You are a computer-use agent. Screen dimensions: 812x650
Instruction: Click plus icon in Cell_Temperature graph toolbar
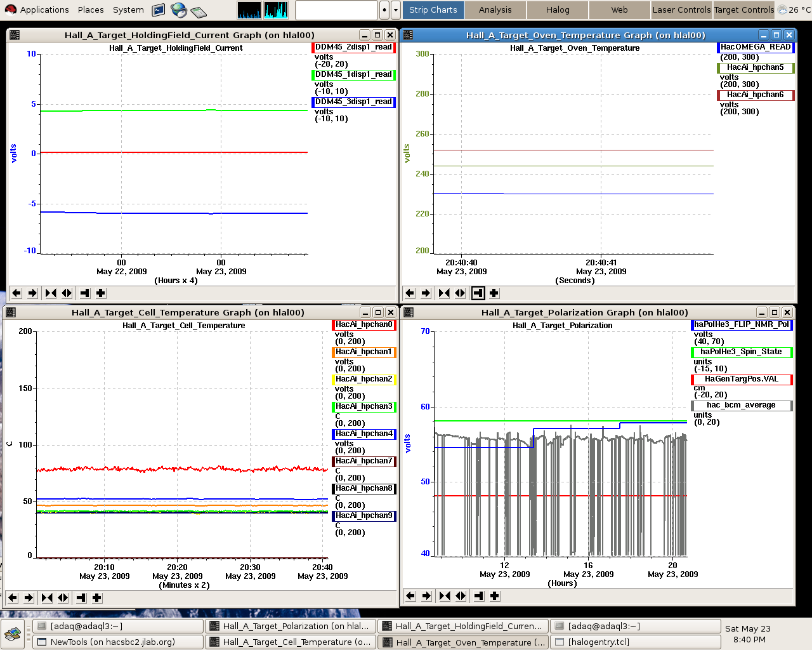coord(97,598)
